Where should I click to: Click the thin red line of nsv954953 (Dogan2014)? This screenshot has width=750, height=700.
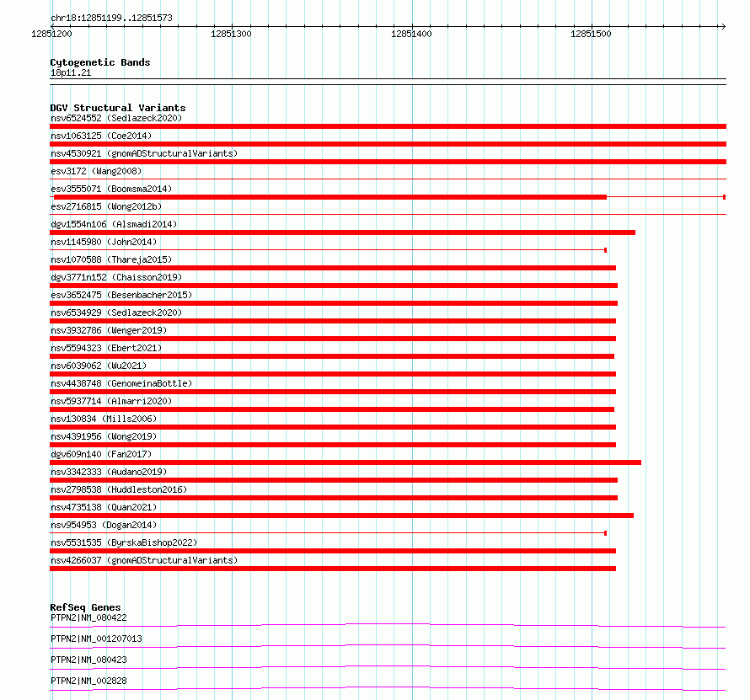click(328, 533)
